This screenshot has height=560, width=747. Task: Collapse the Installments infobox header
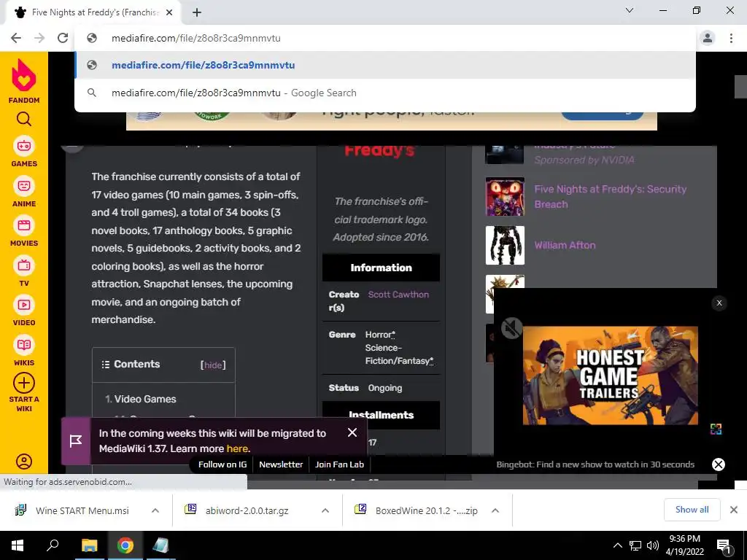coord(381,415)
